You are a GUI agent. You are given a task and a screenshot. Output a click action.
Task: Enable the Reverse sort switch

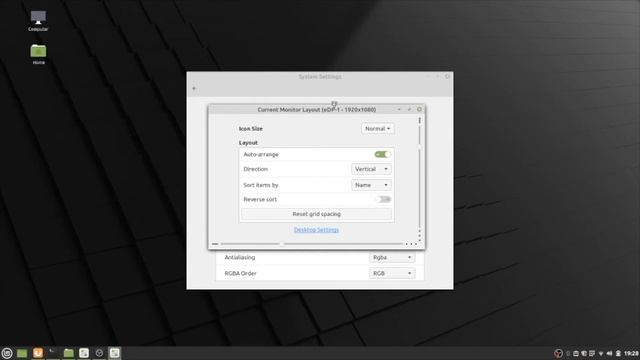tap(382, 199)
